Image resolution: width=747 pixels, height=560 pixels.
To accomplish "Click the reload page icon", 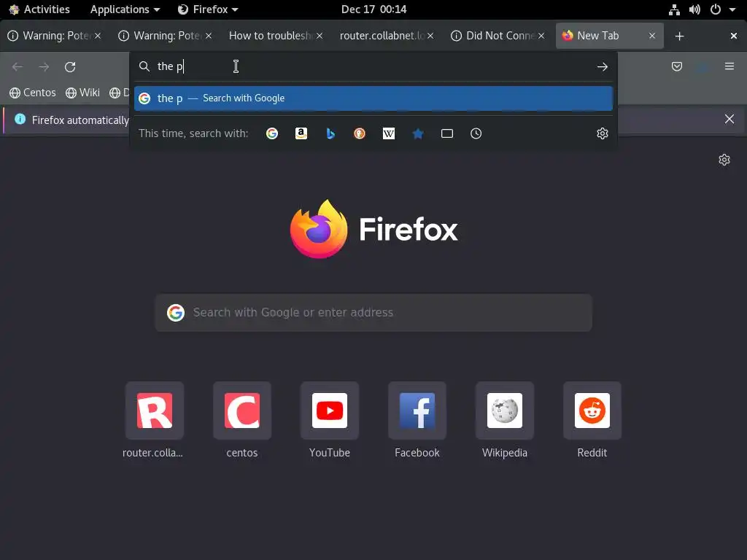I will point(70,66).
